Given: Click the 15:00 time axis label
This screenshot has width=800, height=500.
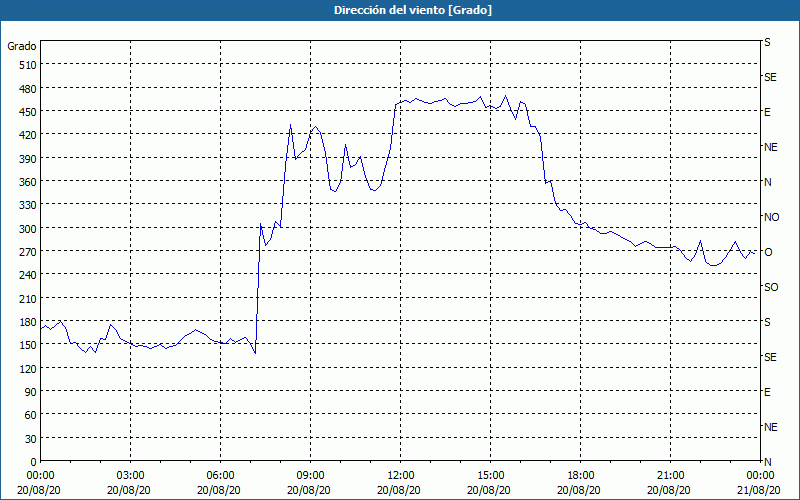Looking at the screenshot, I should [x=490, y=476].
